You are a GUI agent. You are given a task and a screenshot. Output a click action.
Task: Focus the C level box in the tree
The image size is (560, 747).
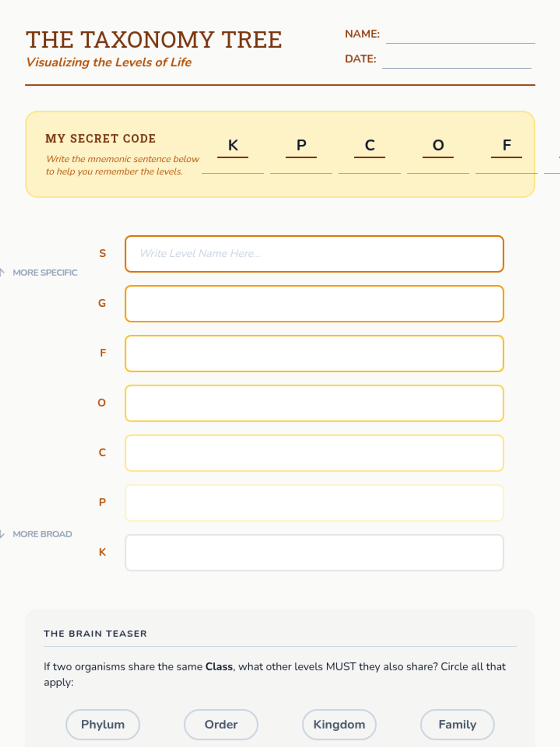click(x=314, y=453)
